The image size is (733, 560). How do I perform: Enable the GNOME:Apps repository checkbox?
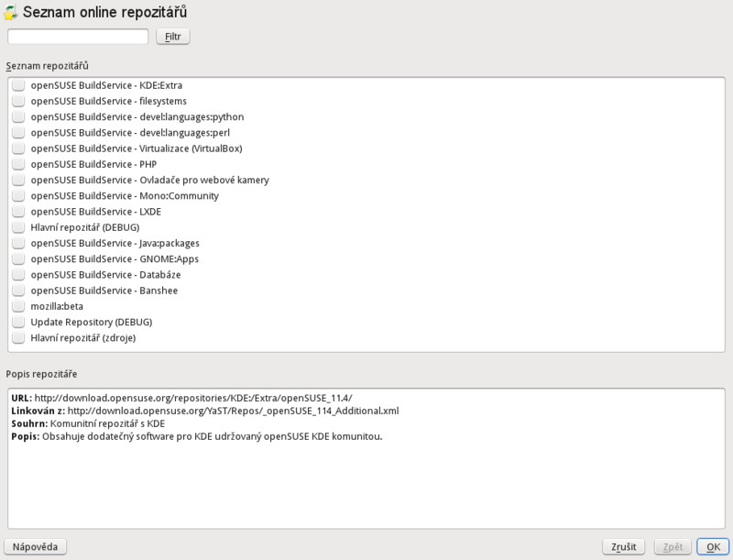pos(18,259)
